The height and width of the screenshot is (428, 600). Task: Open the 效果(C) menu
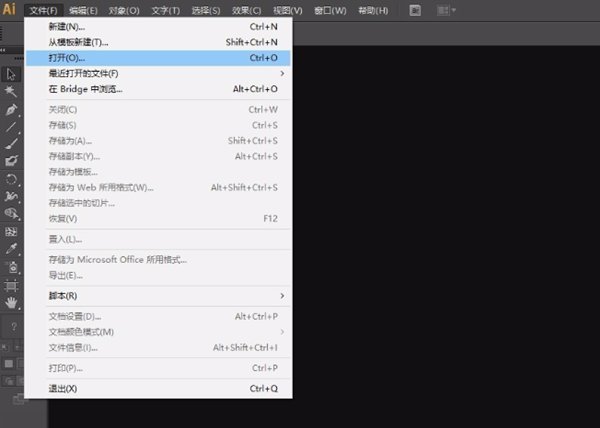[246, 10]
